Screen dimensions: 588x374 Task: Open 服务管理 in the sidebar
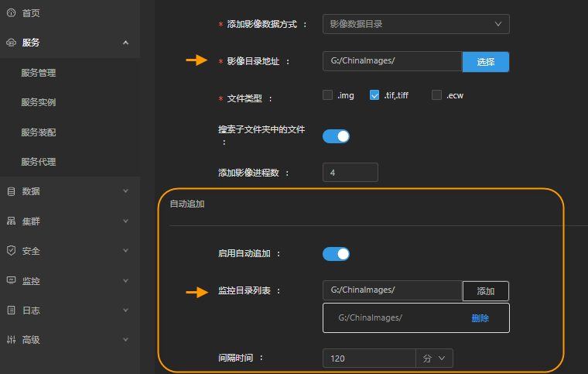coord(39,73)
